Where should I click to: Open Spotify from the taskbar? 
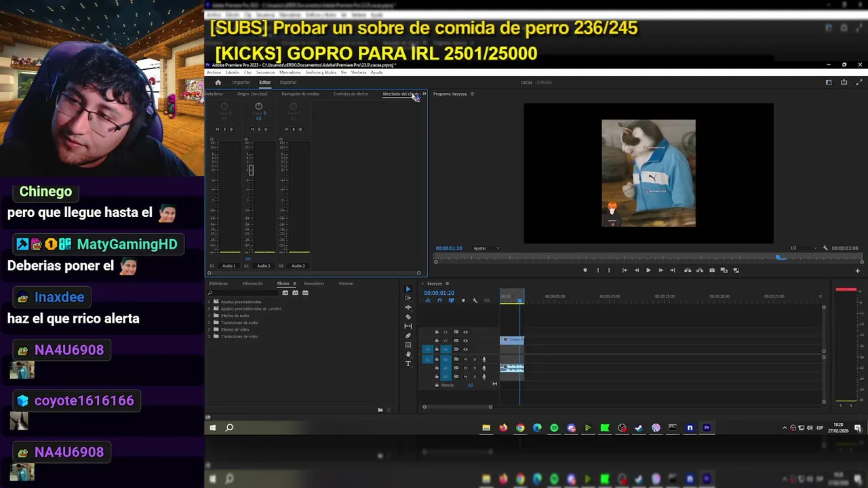coord(554,428)
